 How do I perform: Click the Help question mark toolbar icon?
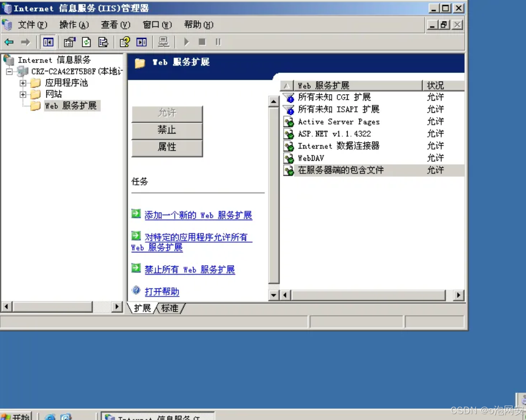(x=125, y=42)
